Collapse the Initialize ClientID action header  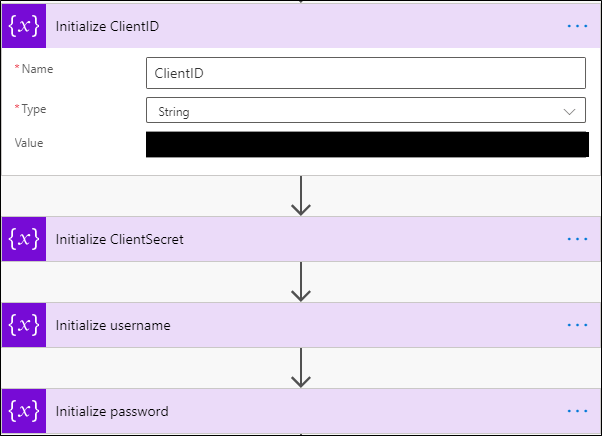(x=300, y=24)
